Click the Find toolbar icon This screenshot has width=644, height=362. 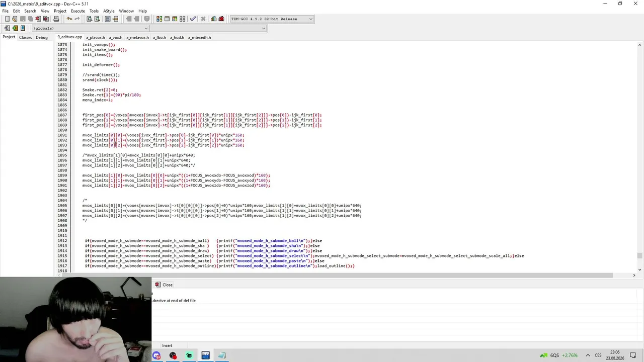click(x=90, y=19)
